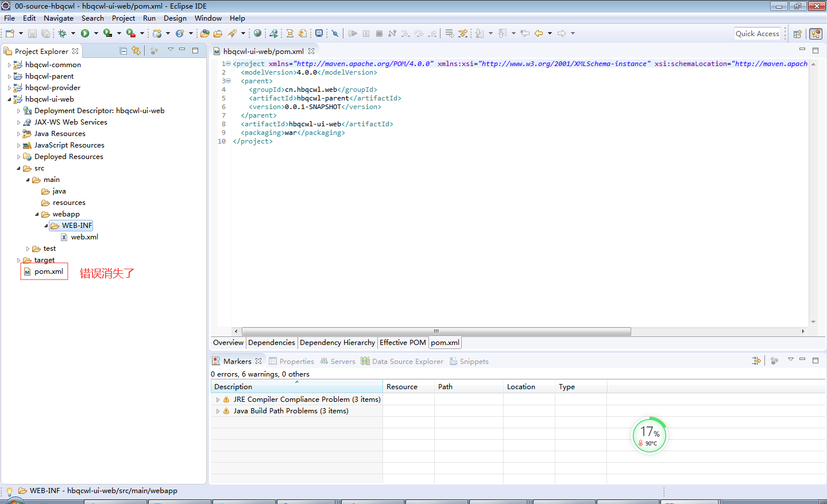The width and height of the screenshot is (827, 504).
Task: Open the File menu
Action: click(x=9, y=18)
